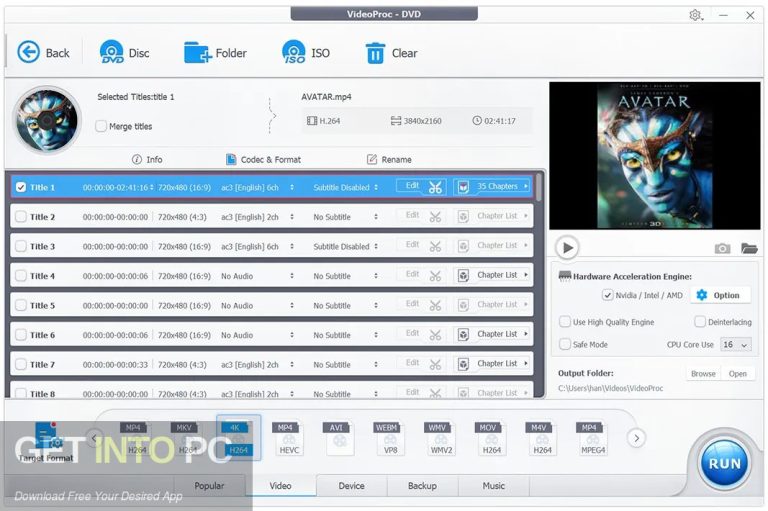Switch to the Backup tab
The width and height of the screenshot is (768, 511).
(x=422, y=486)
